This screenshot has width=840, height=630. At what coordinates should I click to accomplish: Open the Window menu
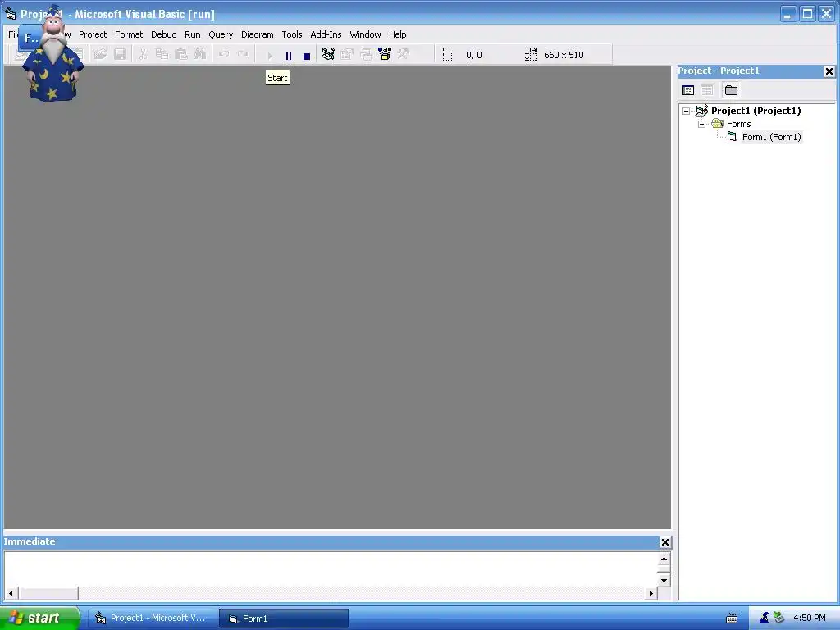click(365, 34)
